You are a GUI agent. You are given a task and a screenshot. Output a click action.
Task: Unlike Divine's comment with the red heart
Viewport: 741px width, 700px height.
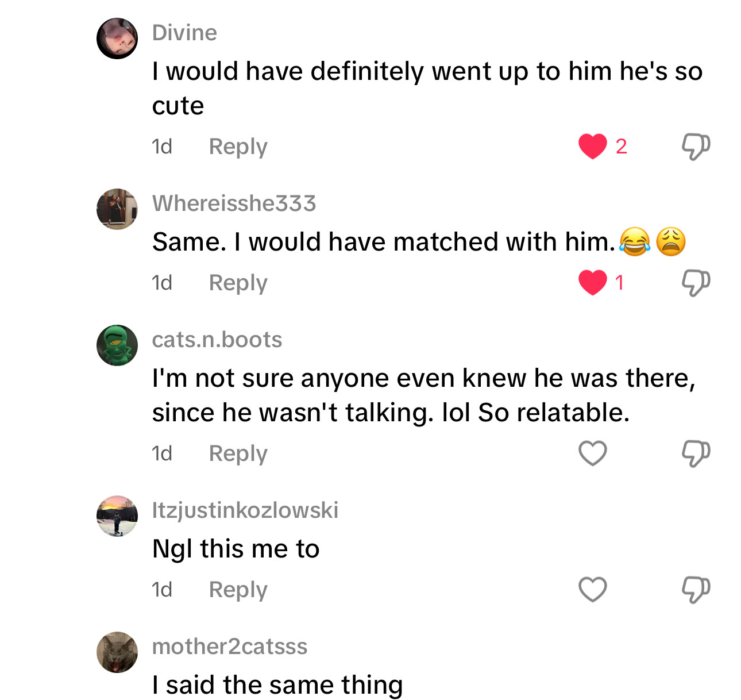[592, 146]
